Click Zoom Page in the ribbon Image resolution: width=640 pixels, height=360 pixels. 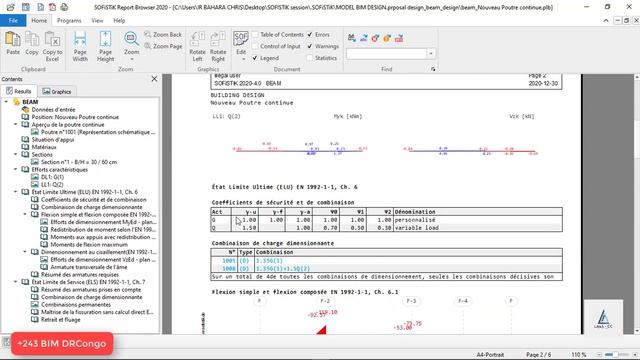[163, 46]
